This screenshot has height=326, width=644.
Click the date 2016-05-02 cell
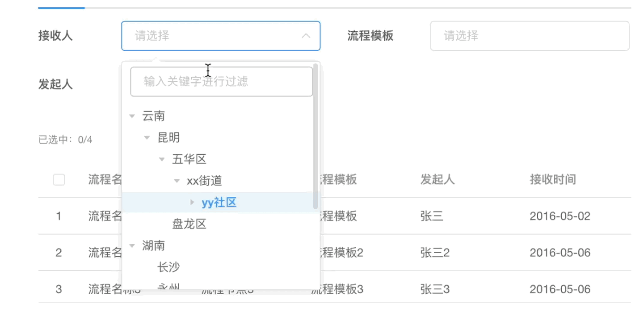pos(560,216)
